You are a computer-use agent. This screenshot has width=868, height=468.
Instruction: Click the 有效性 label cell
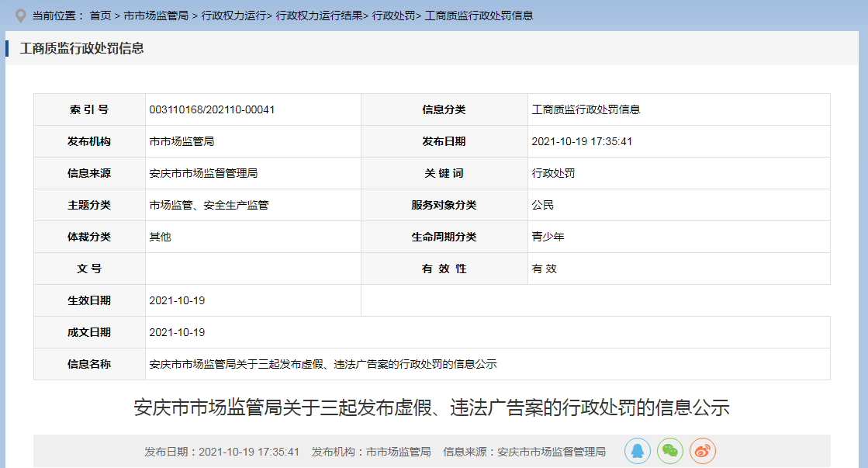coord(444,269)
